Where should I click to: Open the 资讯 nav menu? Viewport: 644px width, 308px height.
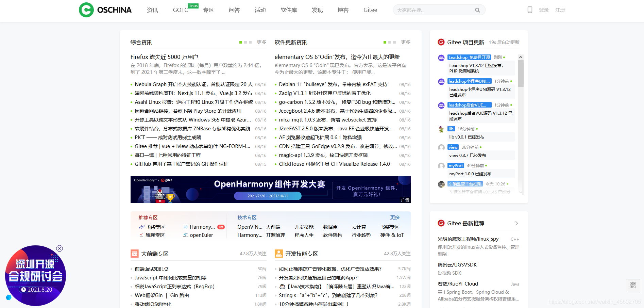point(152,10)
